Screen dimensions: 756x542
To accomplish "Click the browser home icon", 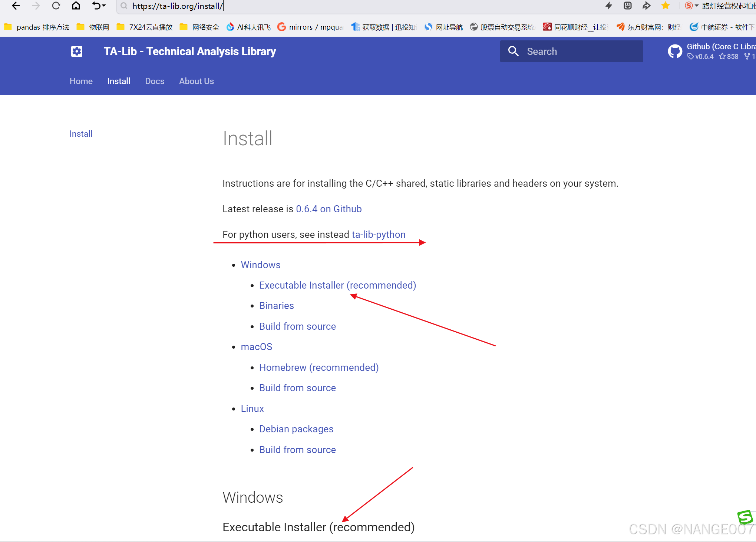I will pos(76,6).
